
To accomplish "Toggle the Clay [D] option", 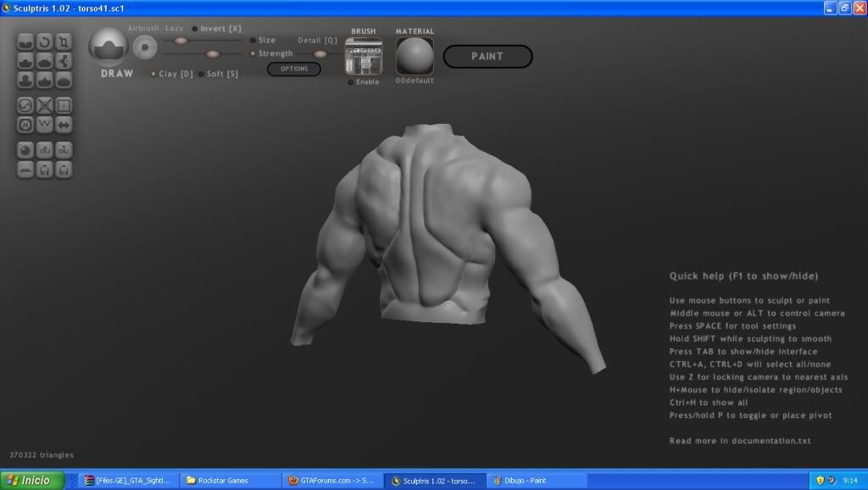I will [153, 74].
